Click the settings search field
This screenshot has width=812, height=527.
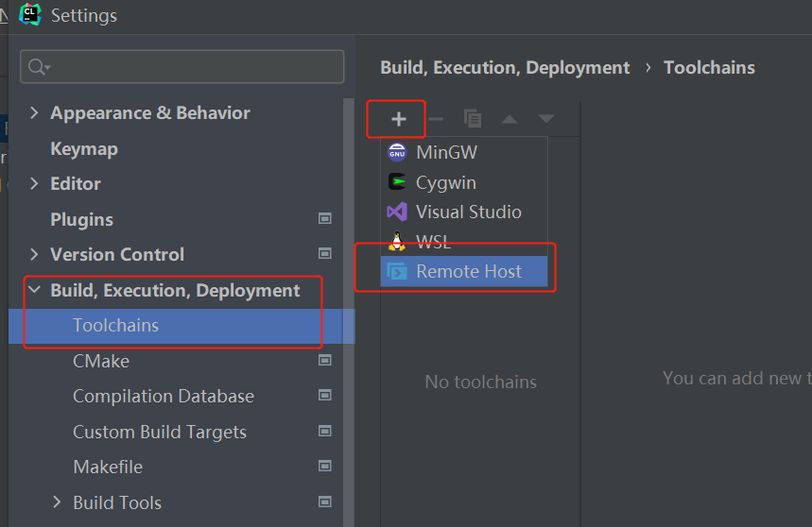182,67
